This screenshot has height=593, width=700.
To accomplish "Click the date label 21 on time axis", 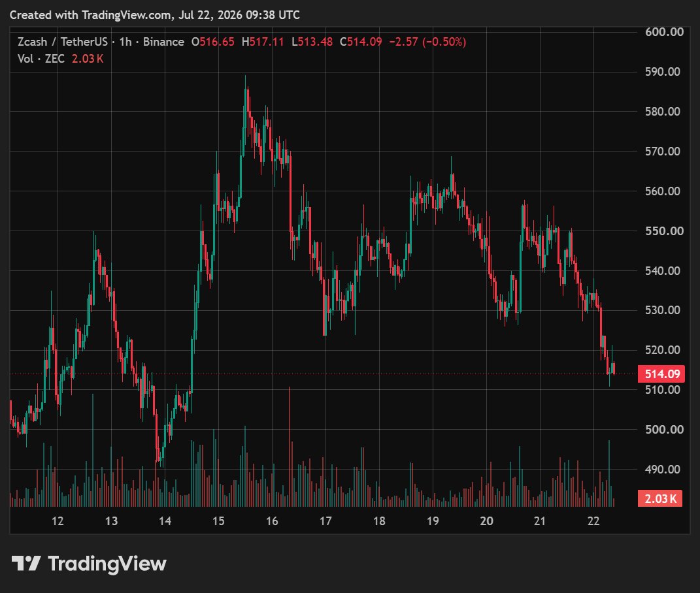I will pos(540,521).
